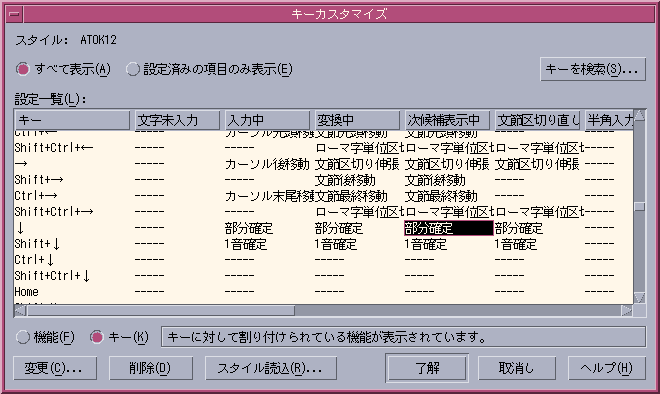Click キー column header
The image size is (660, 394).
pos(72,120)
